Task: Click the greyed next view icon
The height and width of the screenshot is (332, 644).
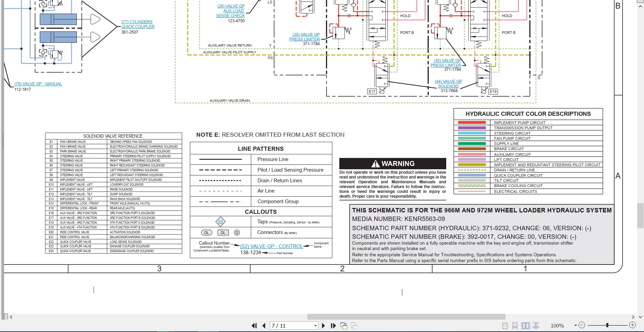Action: (x=354, y=325)
